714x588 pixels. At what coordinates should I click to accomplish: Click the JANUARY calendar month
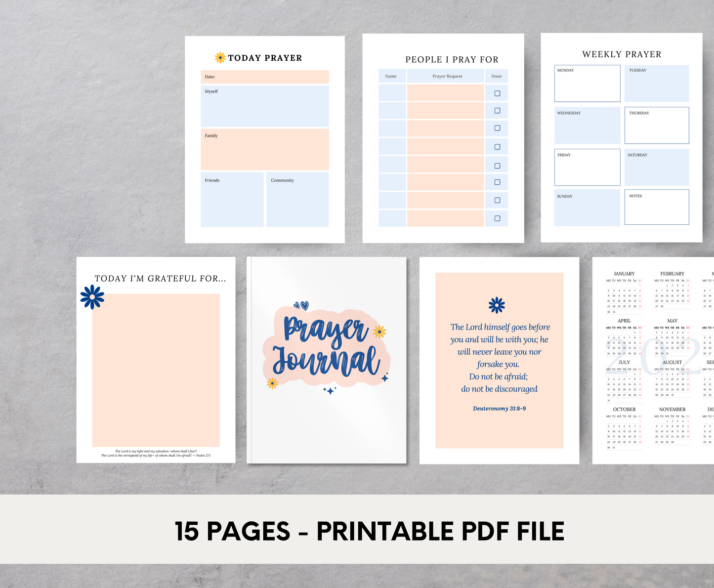pos(624,293)
